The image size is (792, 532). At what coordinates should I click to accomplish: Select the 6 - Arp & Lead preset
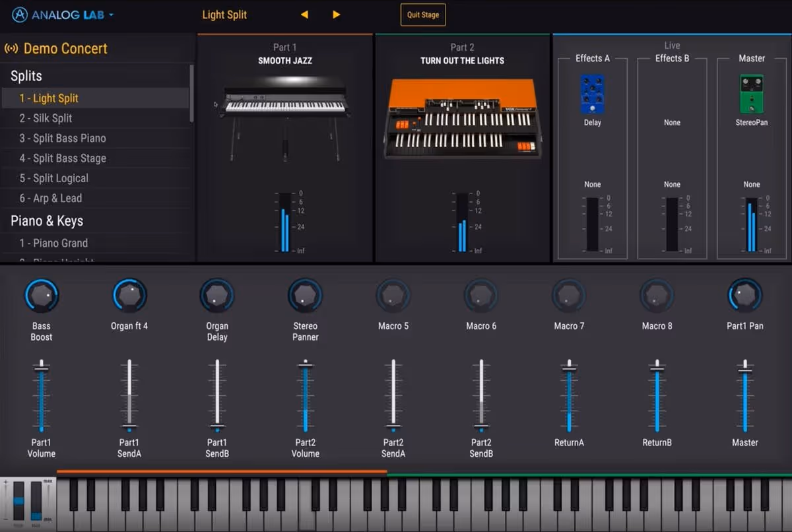95,197
